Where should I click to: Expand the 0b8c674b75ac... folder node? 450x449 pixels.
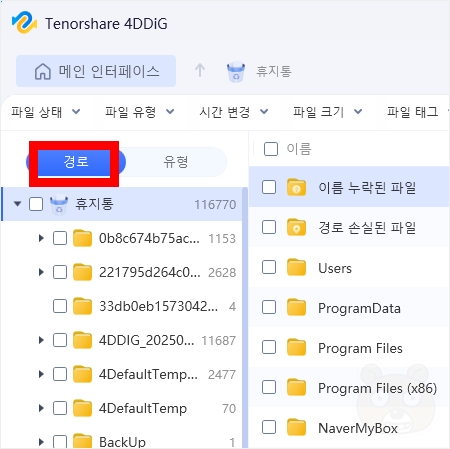[x=41, y=238]
